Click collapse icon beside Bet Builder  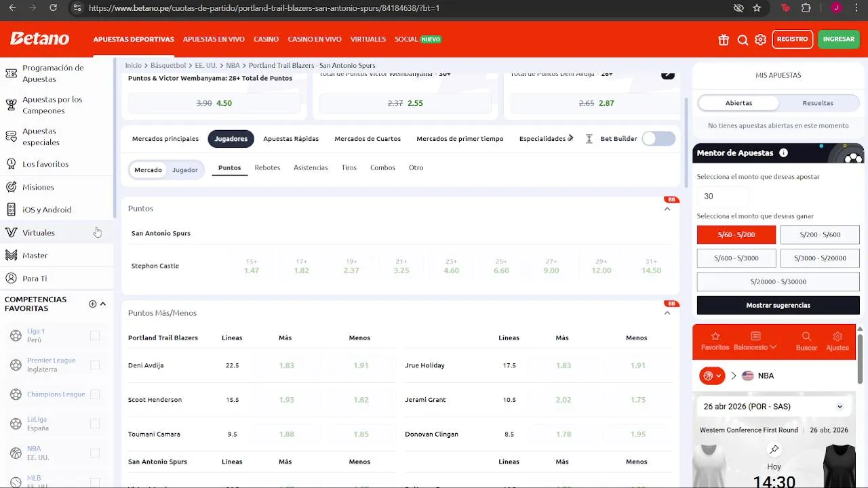click(x=589, y=139)
